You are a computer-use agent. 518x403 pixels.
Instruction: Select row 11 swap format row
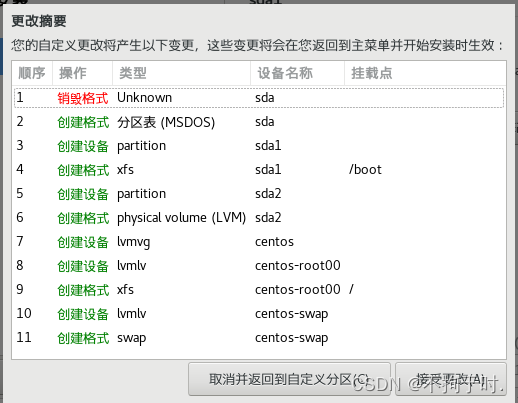(259, 338)
